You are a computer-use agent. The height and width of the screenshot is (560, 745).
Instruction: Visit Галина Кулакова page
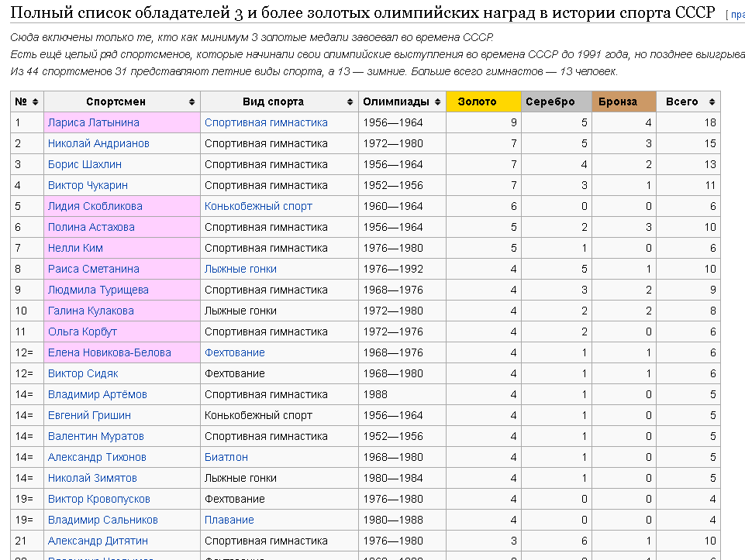tap(91, 311)
